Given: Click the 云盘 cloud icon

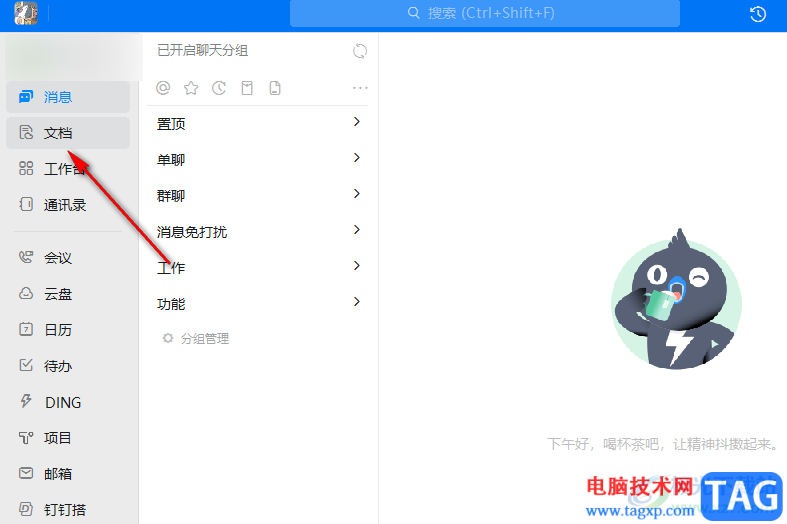Looking at the screenshot, I should coord(26,294).
